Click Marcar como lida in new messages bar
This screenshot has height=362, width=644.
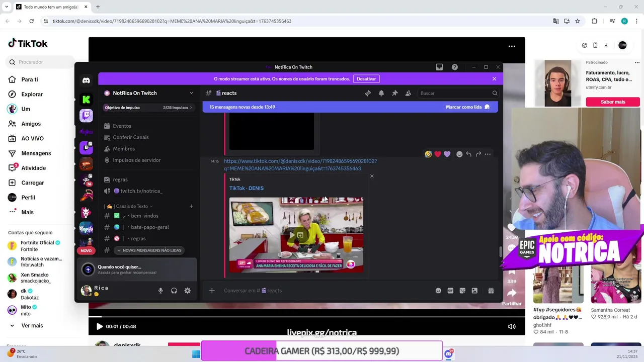pyautogui.click(x=467, y=107)
